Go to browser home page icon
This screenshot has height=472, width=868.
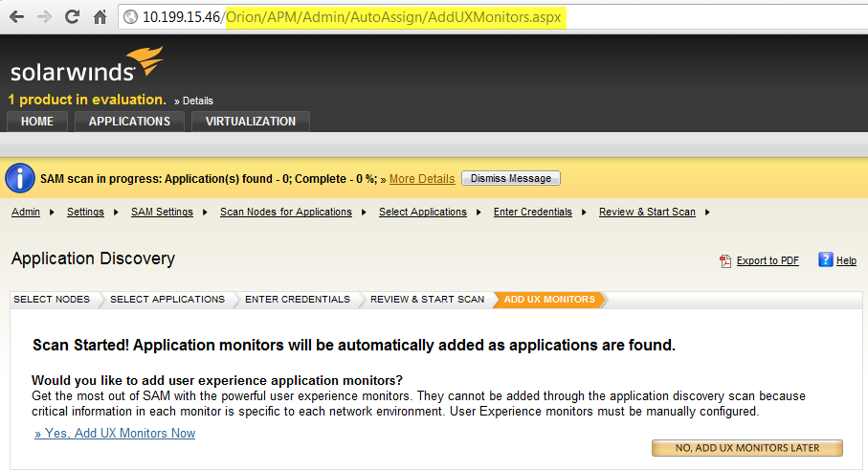coord(100,17)
